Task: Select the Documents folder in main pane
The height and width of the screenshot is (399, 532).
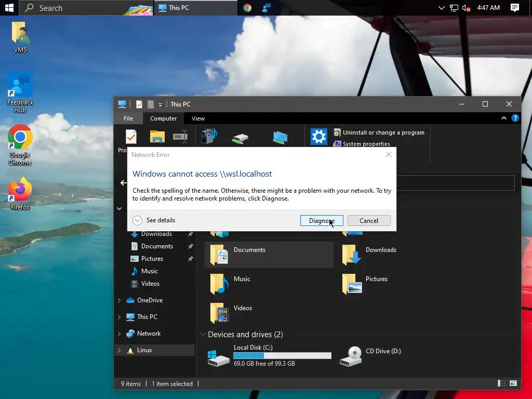Action: click(x=269, y=255)
